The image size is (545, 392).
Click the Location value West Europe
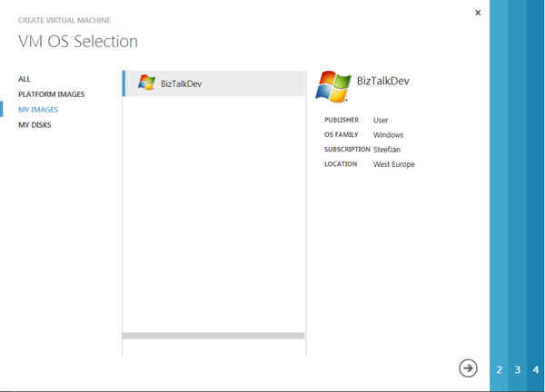pyautogui.click(x=393, y=164)
